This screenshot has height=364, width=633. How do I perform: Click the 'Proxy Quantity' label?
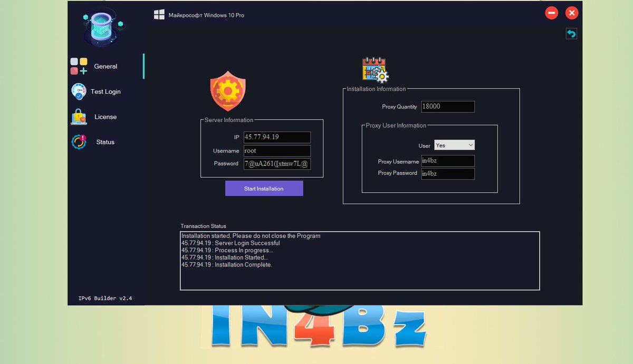coord(399,107)
